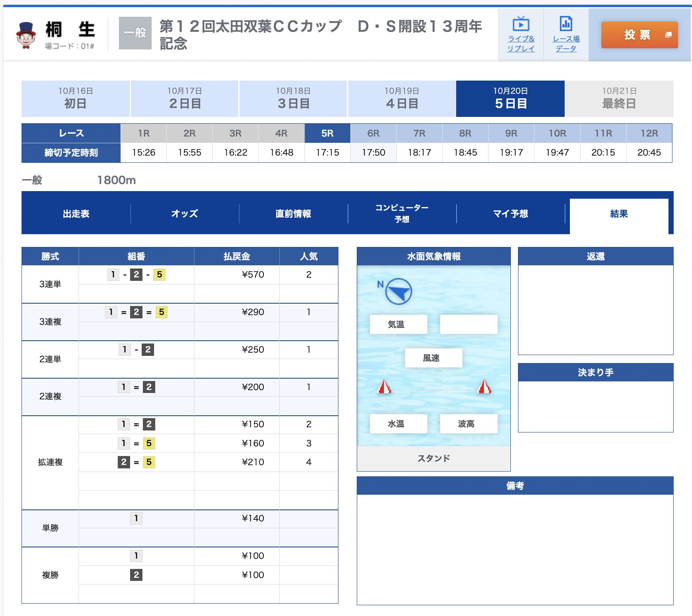Open the コンピューター予想 tab

point(402,214)
